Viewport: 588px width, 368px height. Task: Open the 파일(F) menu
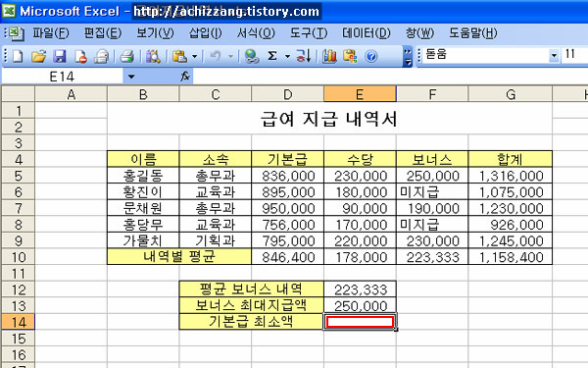click(x=51, y=33)
